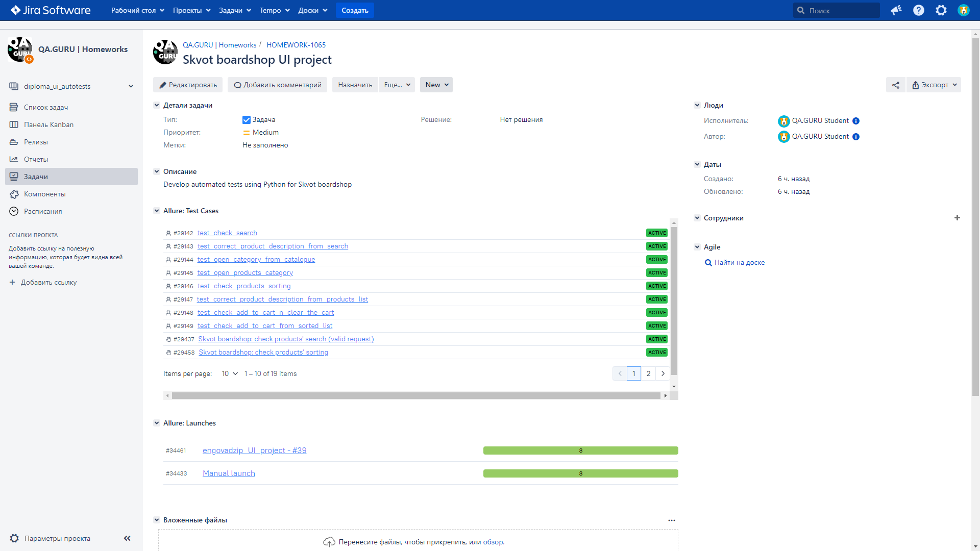Collapse the Allure: Test Cases section
The height and width of the screenshot is (551, 980).
157,211
